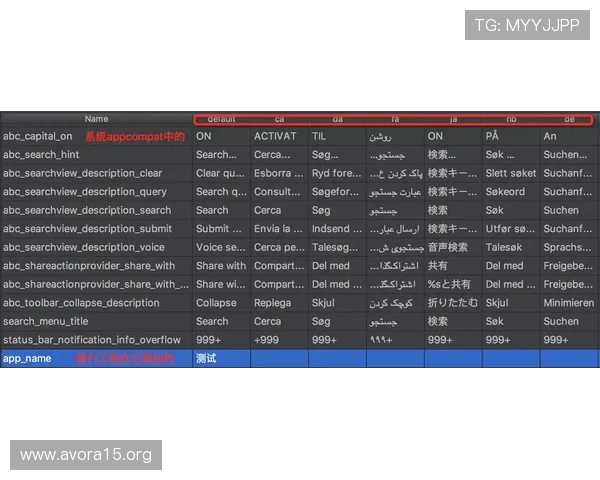Sort by the default column header

pos(221,119)
